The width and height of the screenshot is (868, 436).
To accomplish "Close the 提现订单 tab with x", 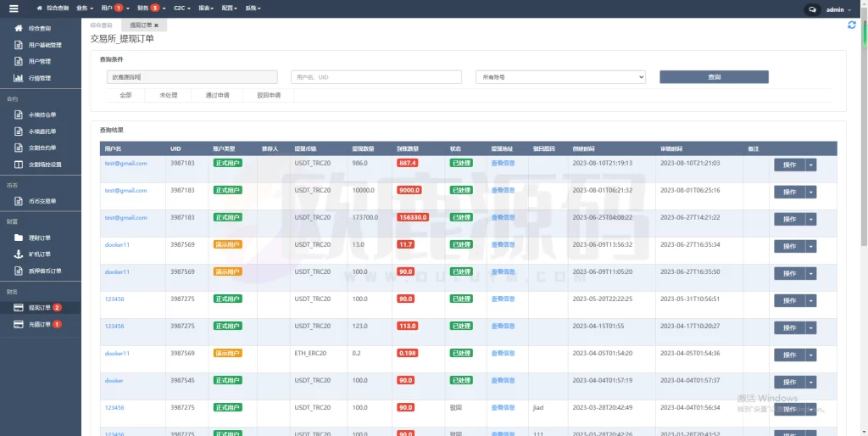I will [156, 25].
